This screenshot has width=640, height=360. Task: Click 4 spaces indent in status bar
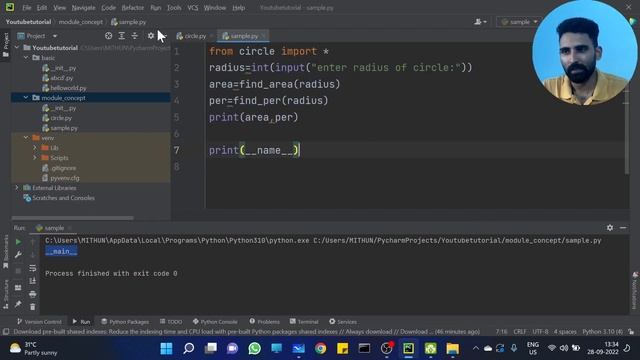tap(565, 332)
